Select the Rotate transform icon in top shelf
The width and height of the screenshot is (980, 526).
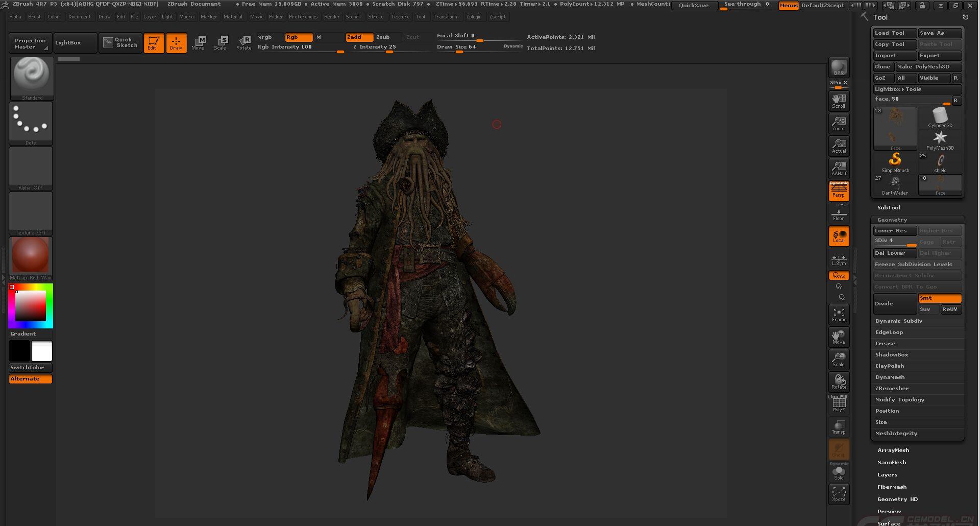coord(243,43)
